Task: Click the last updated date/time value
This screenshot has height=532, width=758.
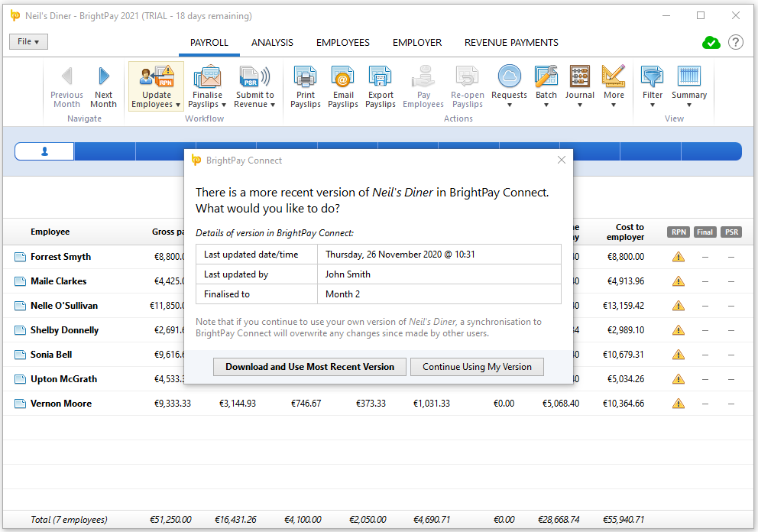Action: coord(439,255)
